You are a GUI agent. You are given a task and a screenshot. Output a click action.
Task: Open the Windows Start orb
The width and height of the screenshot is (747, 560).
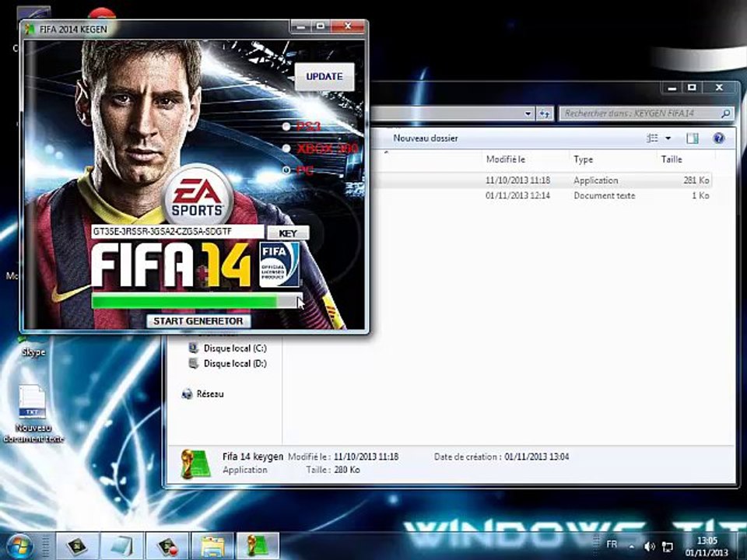pos(20,546)
